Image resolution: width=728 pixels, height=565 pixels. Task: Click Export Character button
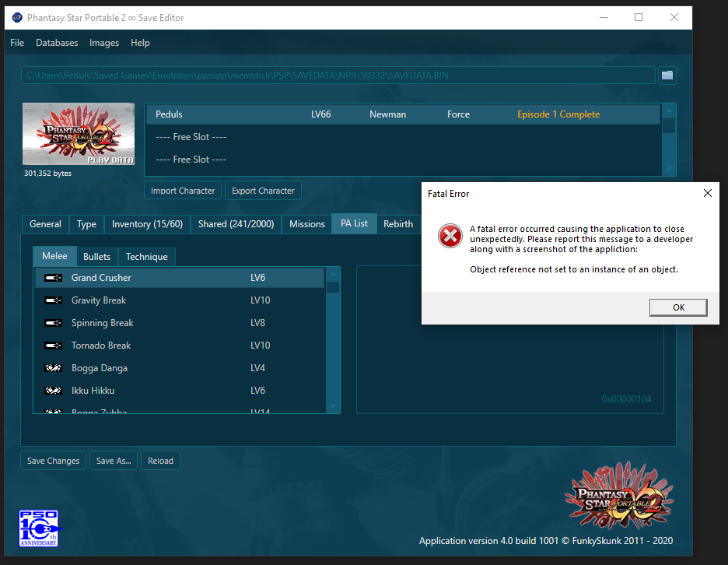click(263, 191)
